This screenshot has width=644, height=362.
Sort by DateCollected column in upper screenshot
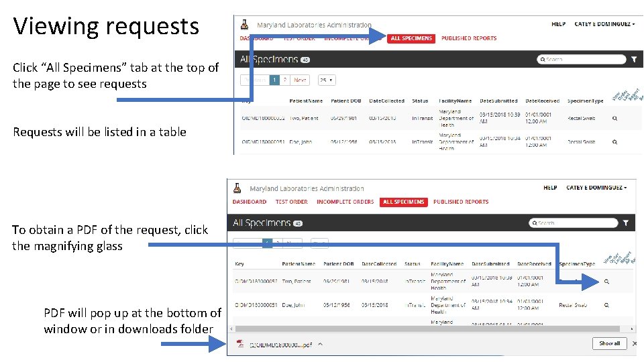click(386, 101)
